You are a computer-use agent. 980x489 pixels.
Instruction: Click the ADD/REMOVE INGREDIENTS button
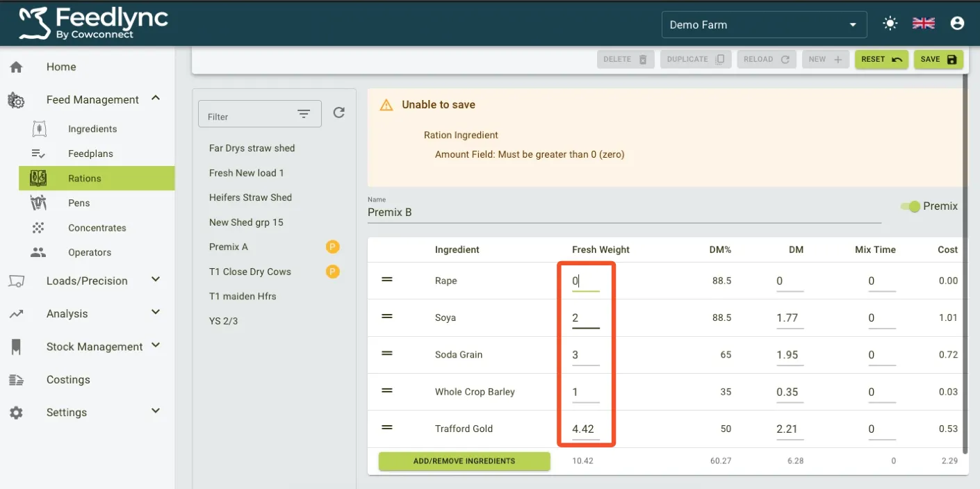(x=464, y=461)
